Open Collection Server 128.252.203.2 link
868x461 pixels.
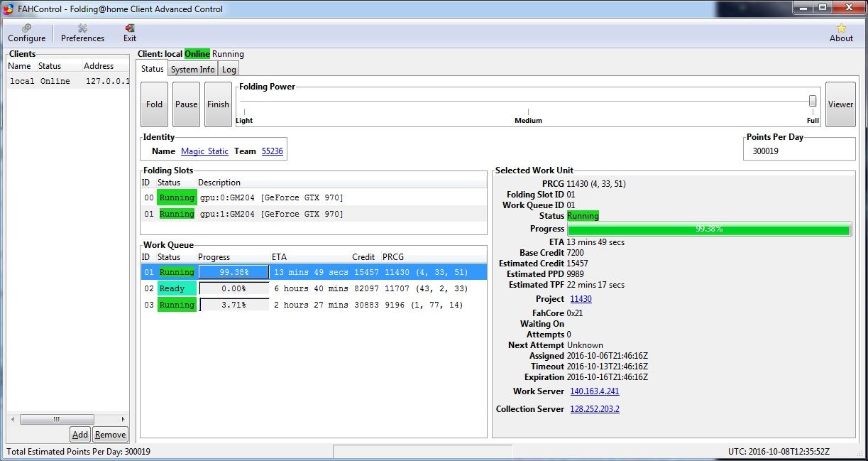(594, 409)
